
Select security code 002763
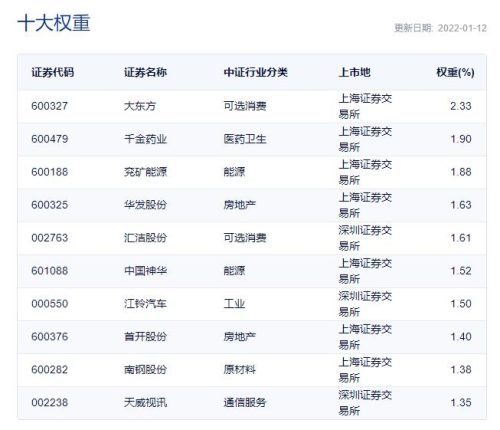50,238
